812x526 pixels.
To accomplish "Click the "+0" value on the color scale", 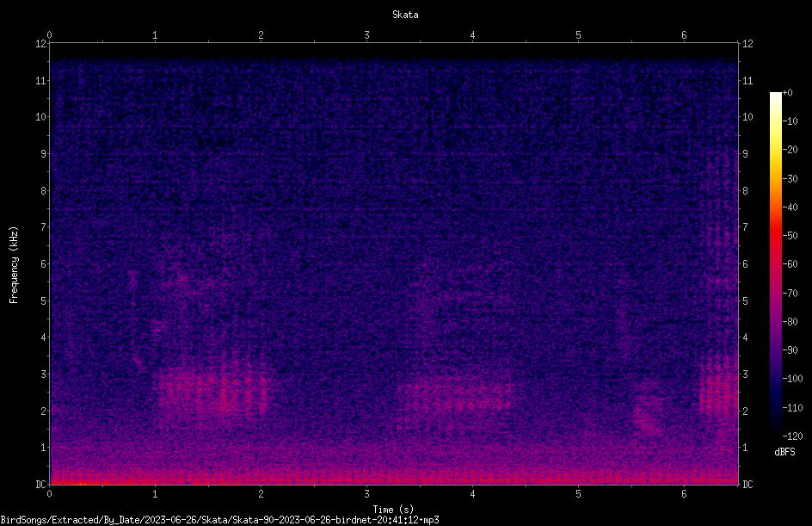I will pos(787,93).
